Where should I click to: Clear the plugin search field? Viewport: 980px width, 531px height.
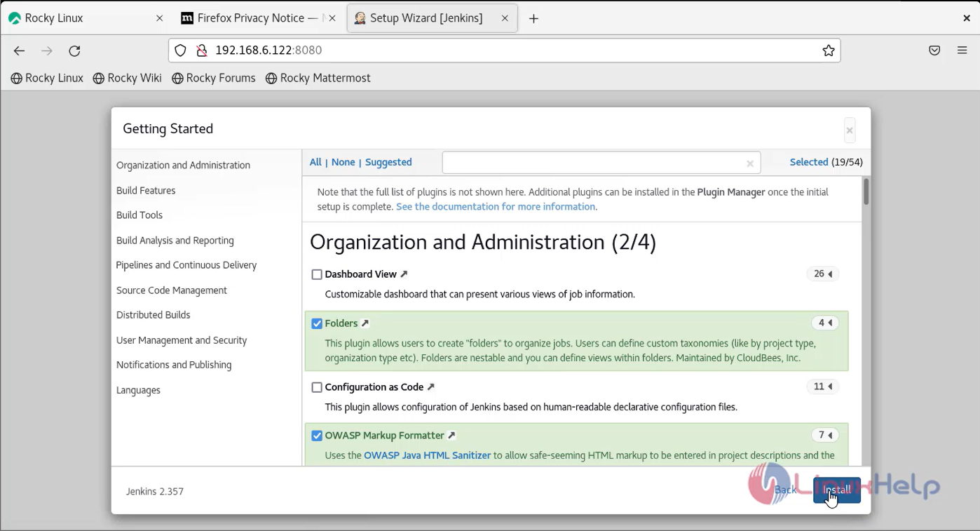pos(749,163)
